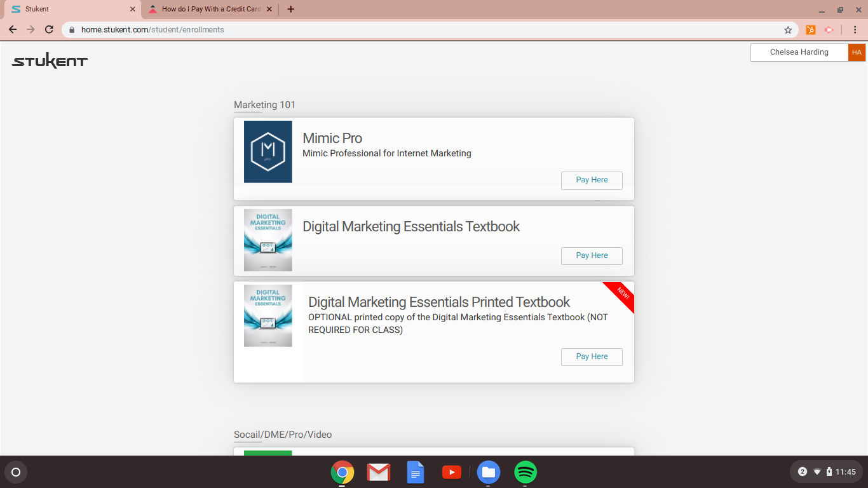This screenshot has height=488, width=868.
Task: Switch to the 'How do I Pay With a Credit Card' tab
Action: tap(210, 10)
